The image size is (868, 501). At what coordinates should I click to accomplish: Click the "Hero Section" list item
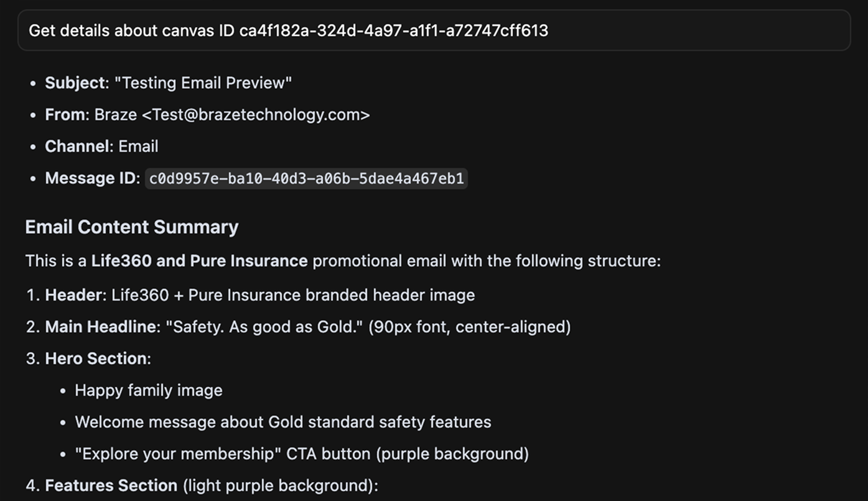(x=96, y=358)
